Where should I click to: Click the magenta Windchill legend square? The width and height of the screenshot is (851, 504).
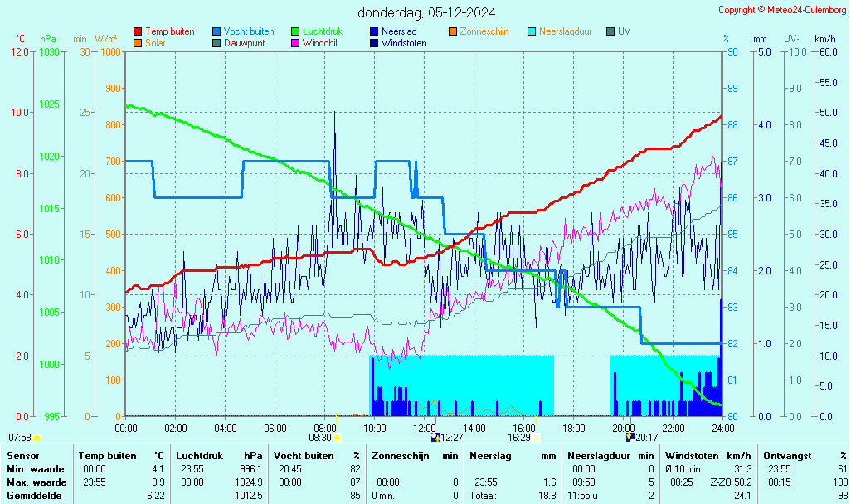point(295,43)
